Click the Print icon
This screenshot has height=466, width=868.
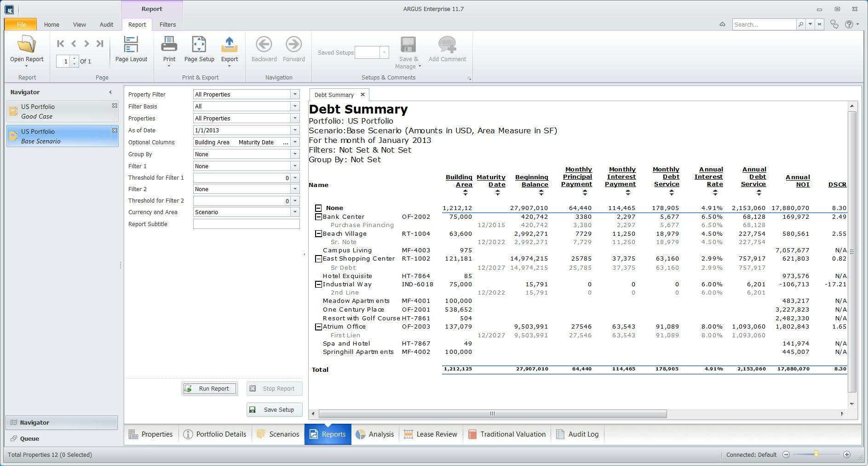(169, 46)
